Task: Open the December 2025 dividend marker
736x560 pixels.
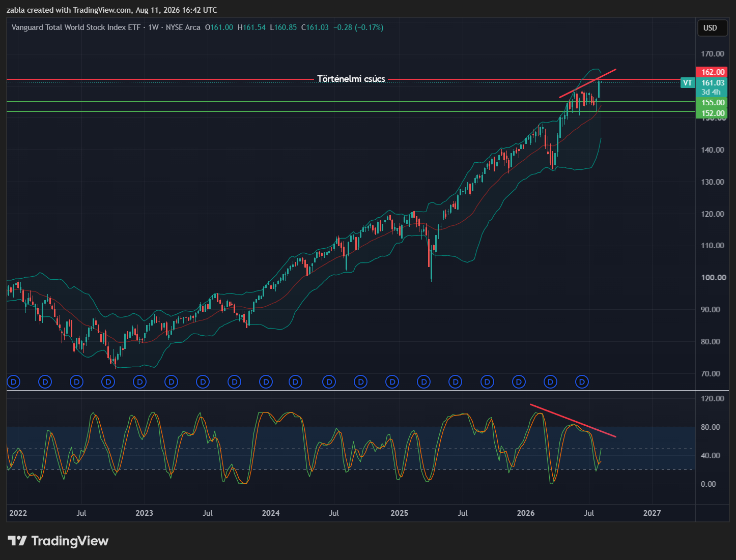Action: point(519,381)
